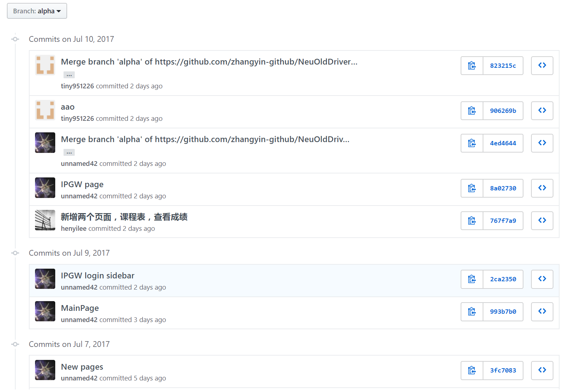
Task: Open author tiny951226 under merge commit 823215c
Action: 77,86
